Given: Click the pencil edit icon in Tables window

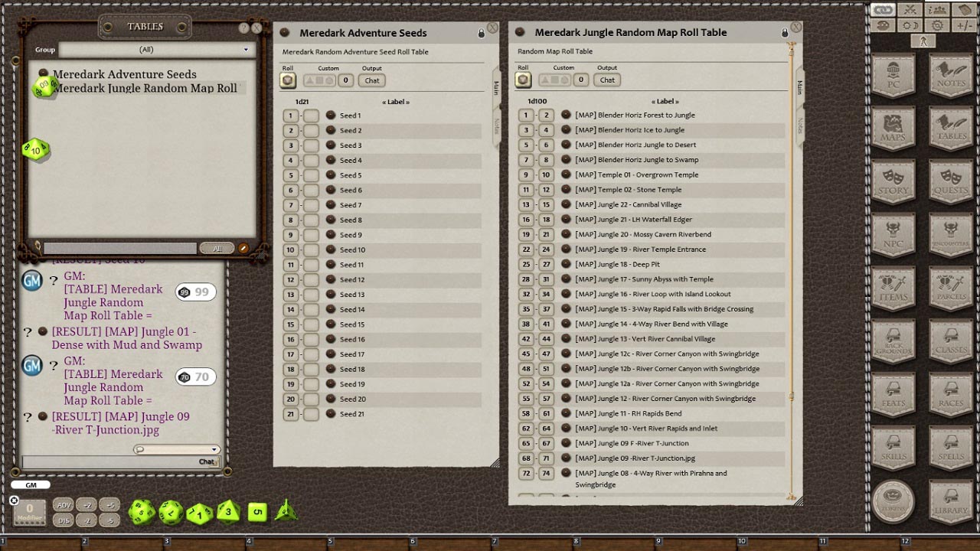Looking at the screenshot, I should coord(244,248).
